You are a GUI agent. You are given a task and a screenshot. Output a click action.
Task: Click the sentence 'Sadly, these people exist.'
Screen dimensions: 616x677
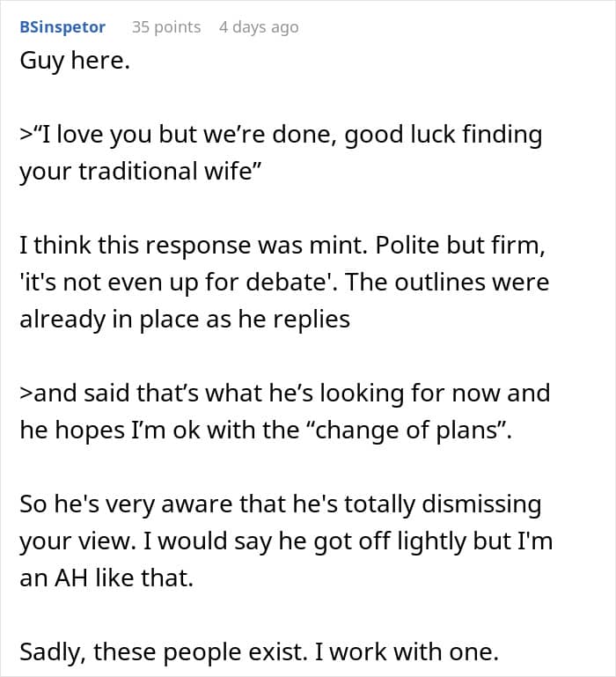pyautogui.click(x=164, y=652)
